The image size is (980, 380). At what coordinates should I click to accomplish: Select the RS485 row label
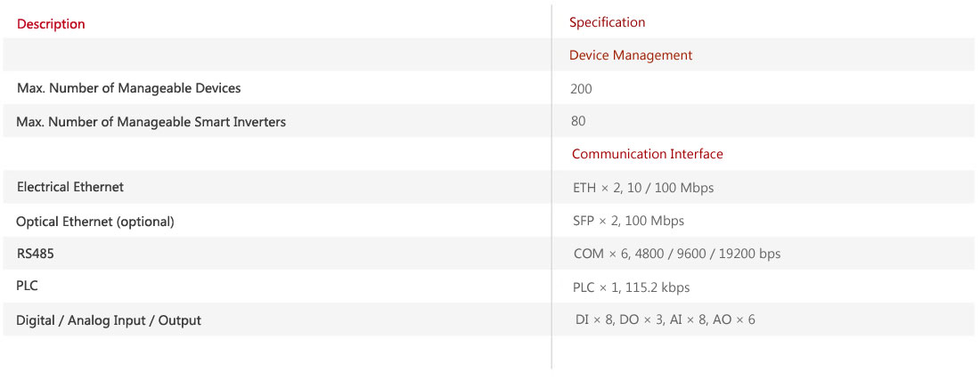tap(35, 254)
